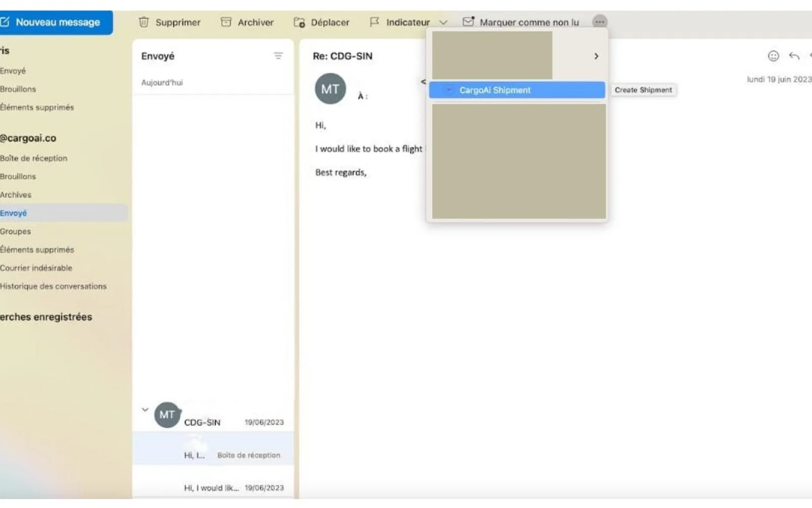The width and height of the screenshot is (812, 508).
Task: Open the top Brouillons favorite folder
Action: click(x=18, y=89)
